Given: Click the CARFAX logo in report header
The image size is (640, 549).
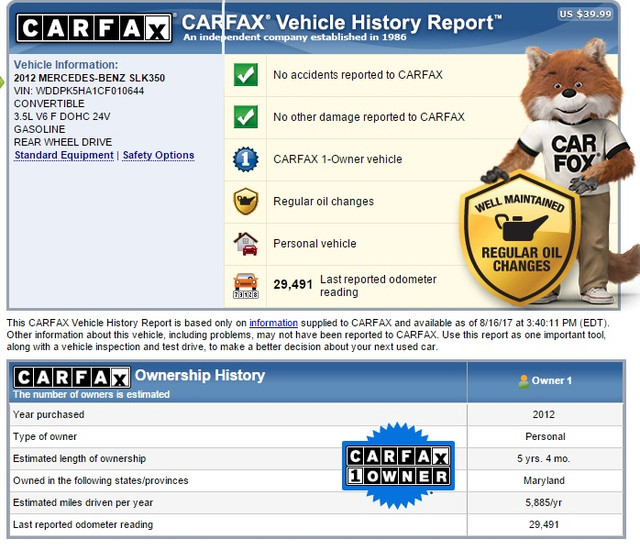Looking at the screenshot, I should [x=94, y=28].
